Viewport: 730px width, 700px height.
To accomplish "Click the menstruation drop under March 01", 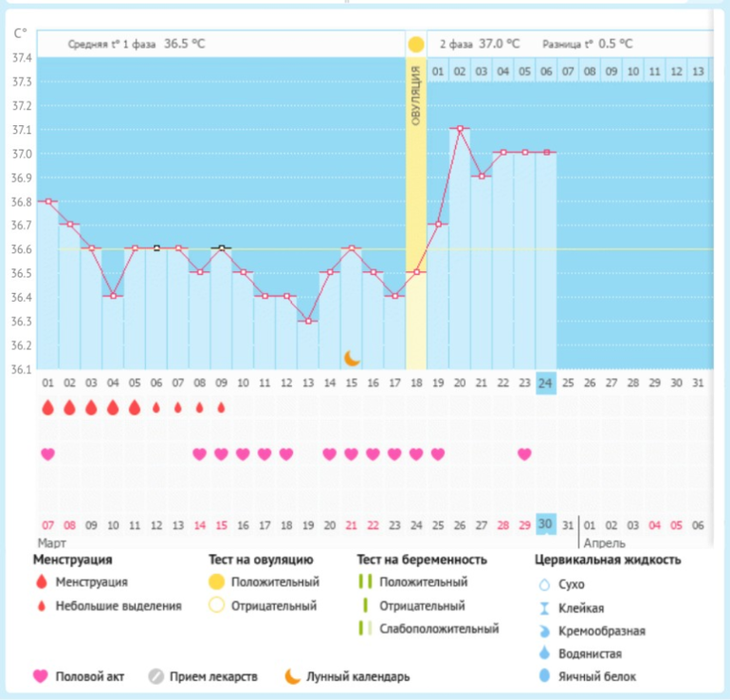I will pos(47,407).
